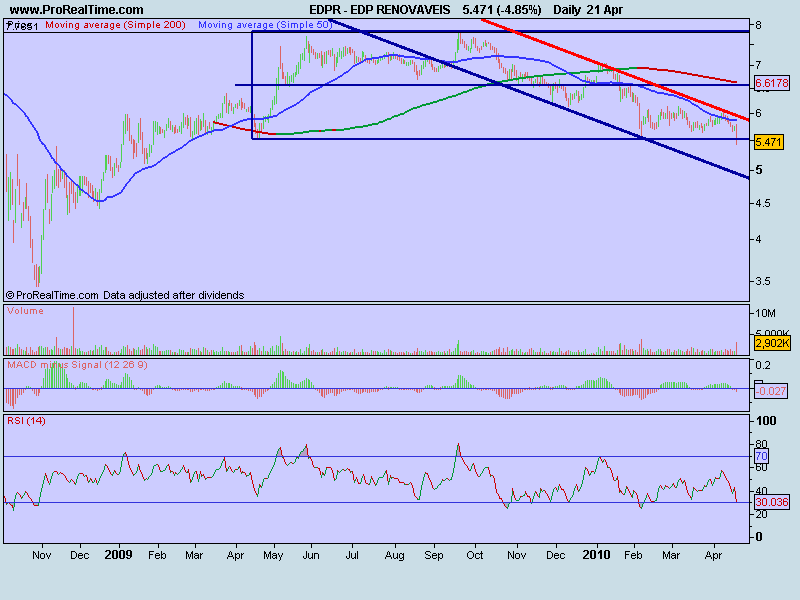The image size is (800, 600).
Task: Click the 10M volume scale label
Action: tap(765, 313)
